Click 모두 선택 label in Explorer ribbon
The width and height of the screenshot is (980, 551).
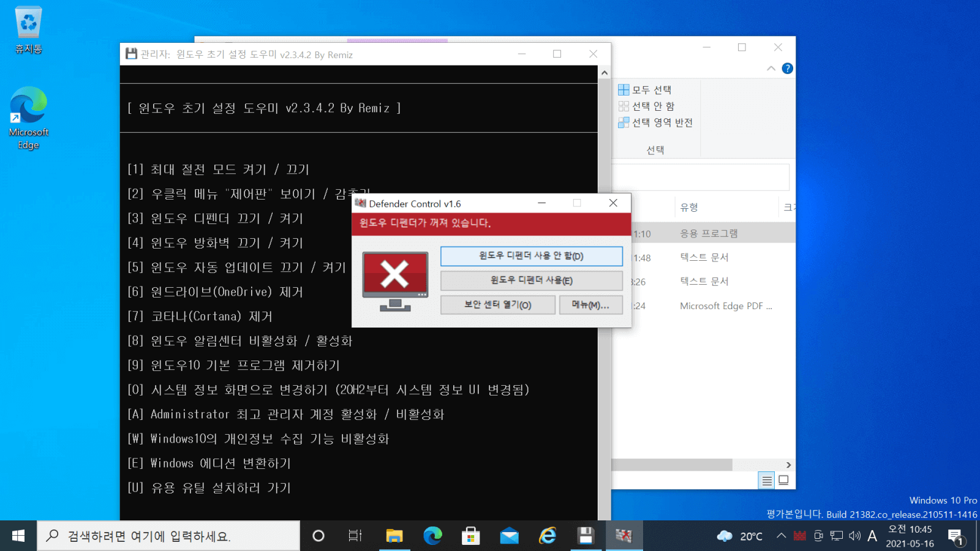coord(652,89)
